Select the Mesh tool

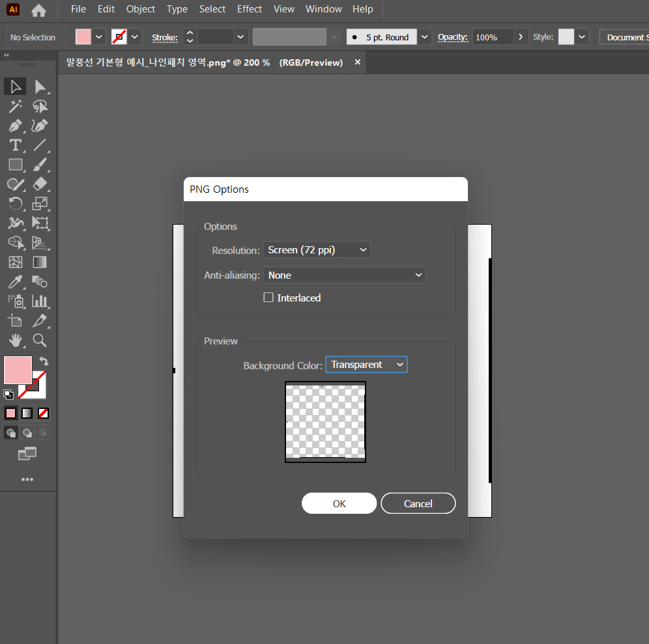(16, 262)
